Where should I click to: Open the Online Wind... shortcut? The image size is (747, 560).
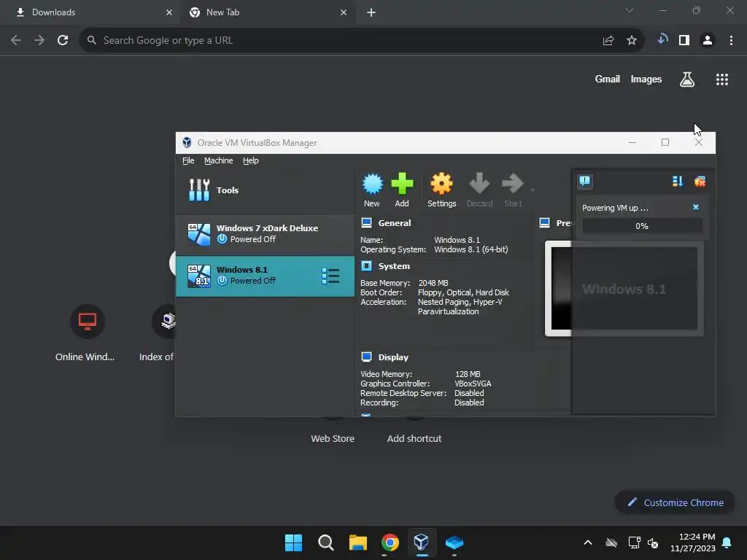pos(86,332)
